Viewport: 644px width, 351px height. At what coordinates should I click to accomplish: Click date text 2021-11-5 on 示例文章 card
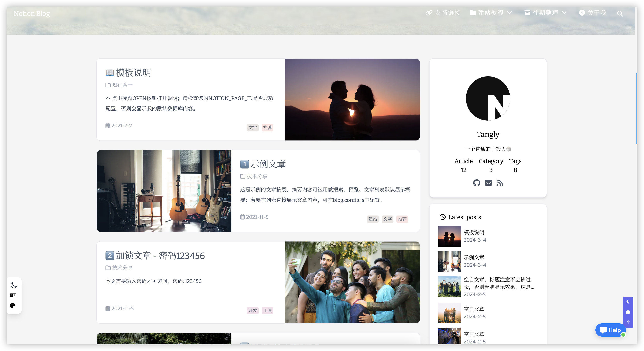click(257, 217)
